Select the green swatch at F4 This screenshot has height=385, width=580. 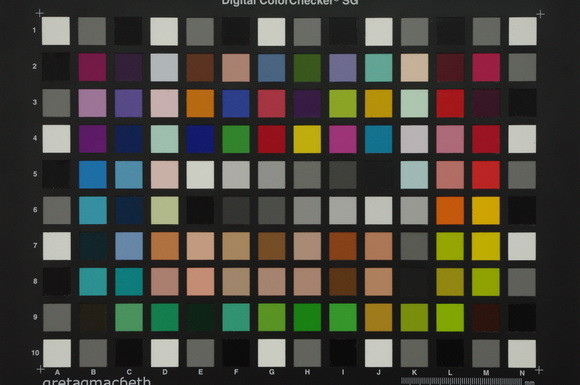tap(236, 139)
